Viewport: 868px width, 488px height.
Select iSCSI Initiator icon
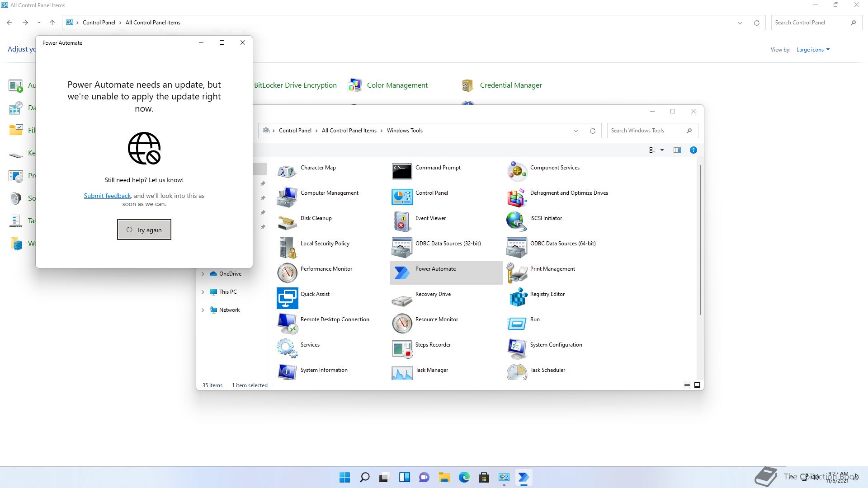(x=517, y=222)
